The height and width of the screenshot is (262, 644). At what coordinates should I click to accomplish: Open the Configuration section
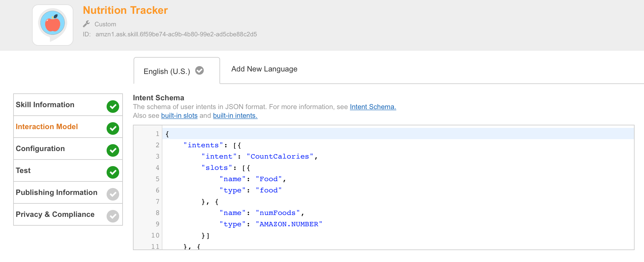click(x=40, y=149)
